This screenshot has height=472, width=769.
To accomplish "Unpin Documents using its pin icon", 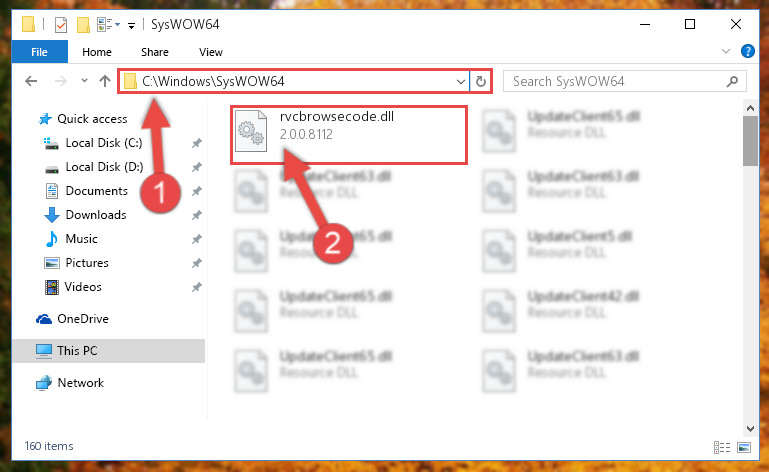I will click(197, 191).
